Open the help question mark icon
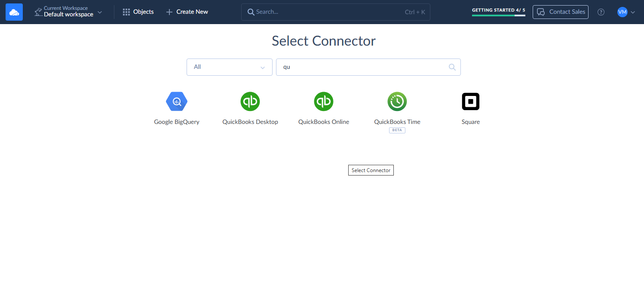The width and height of the screenshot is (644, 293). coord(601,12)
